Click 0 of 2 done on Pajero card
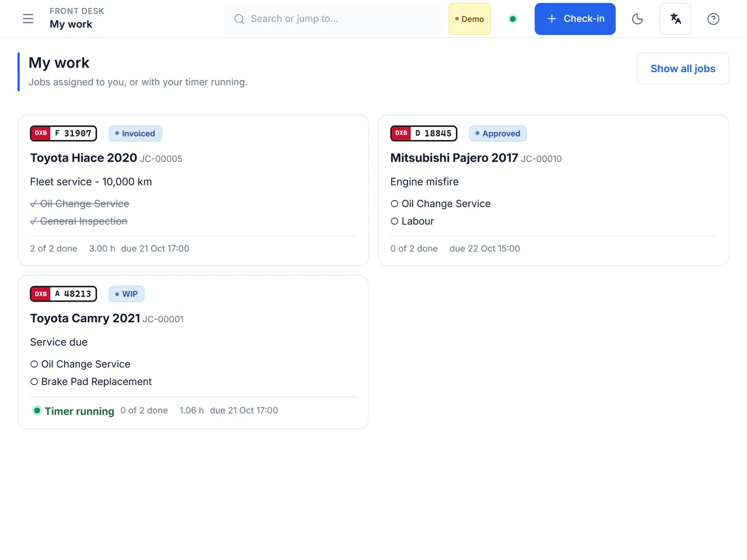This screenshot has width=747, height=560. [414, 249]
